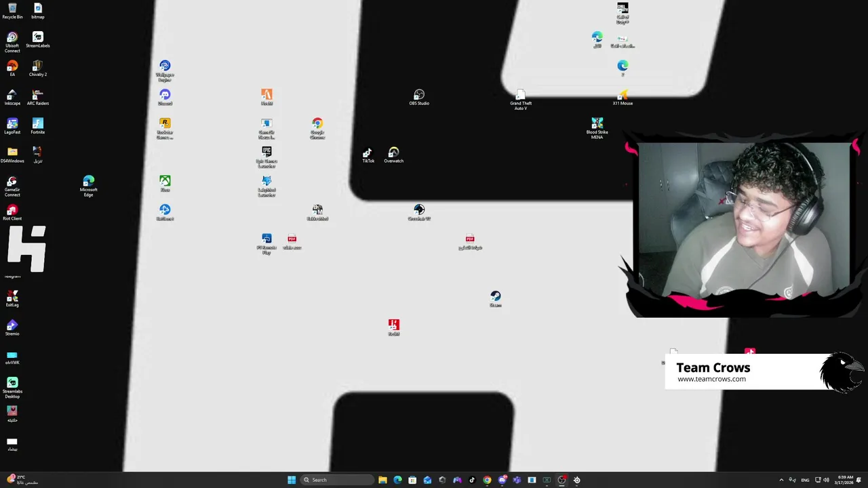Open the Streamlabs Desktop shortcut

[x=12, y=388]
